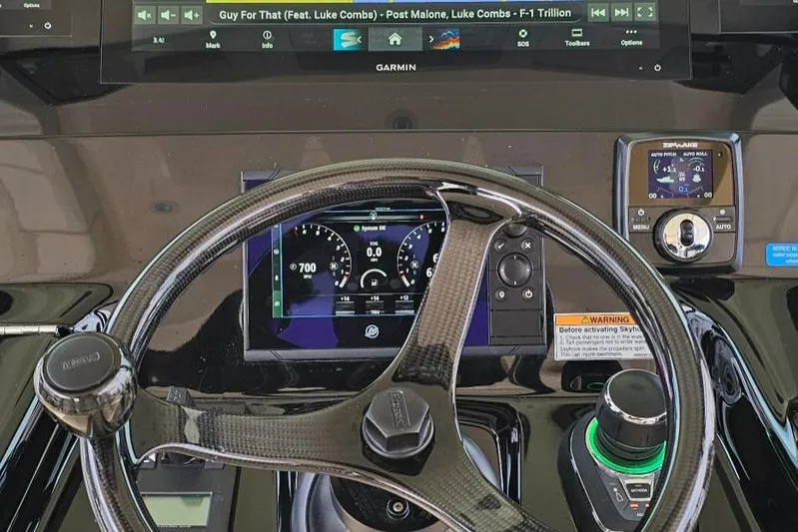Tap the MENU button on the Zipwake panel

pyautogui.click(x=641, y=220)
